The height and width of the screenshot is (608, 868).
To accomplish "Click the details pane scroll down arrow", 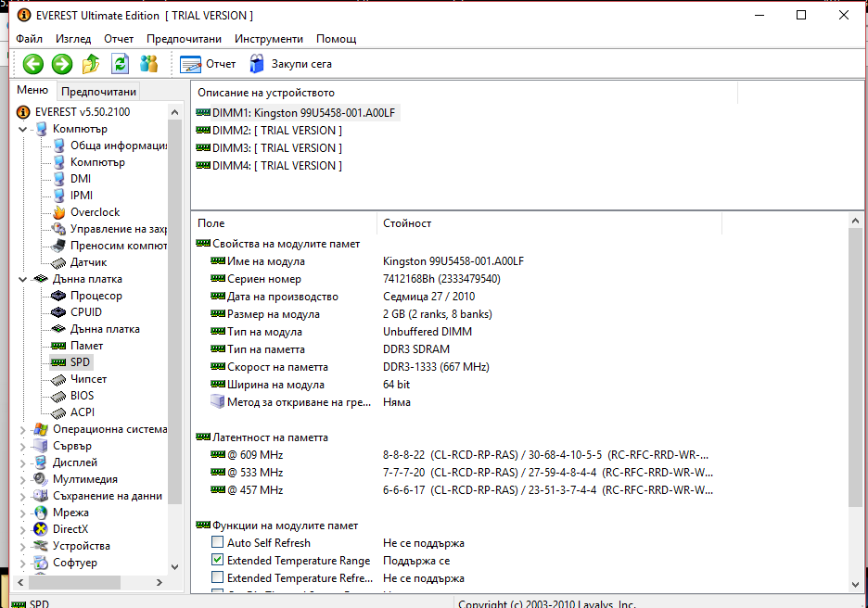I will (x=855, y=584).
